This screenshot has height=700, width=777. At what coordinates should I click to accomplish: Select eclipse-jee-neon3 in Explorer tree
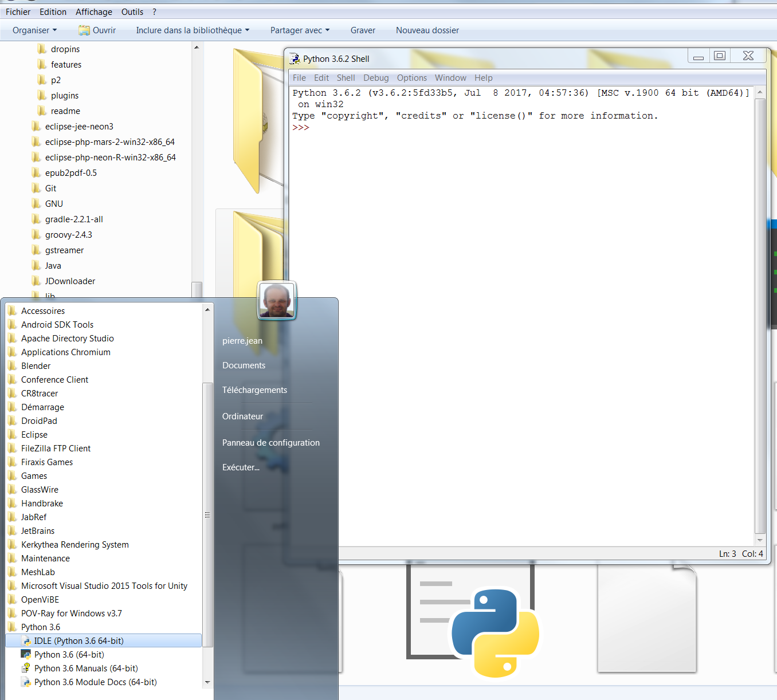[80, 127]
